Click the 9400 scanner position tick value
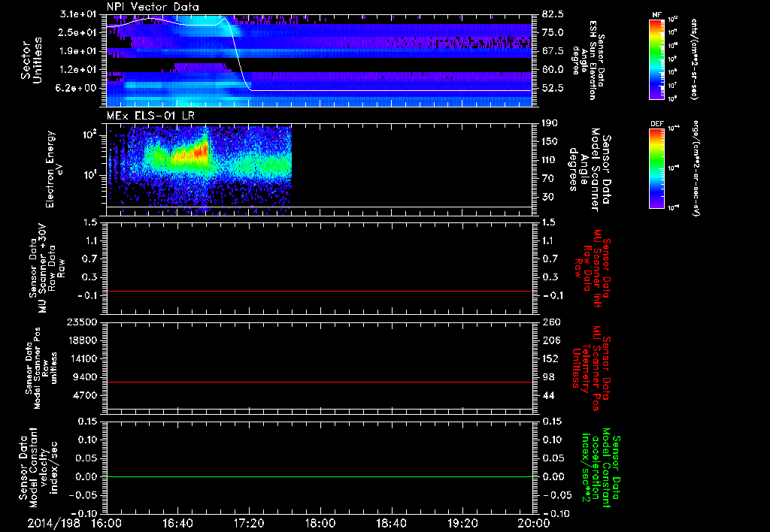770x532 pixels. click(x=85, y=377)
